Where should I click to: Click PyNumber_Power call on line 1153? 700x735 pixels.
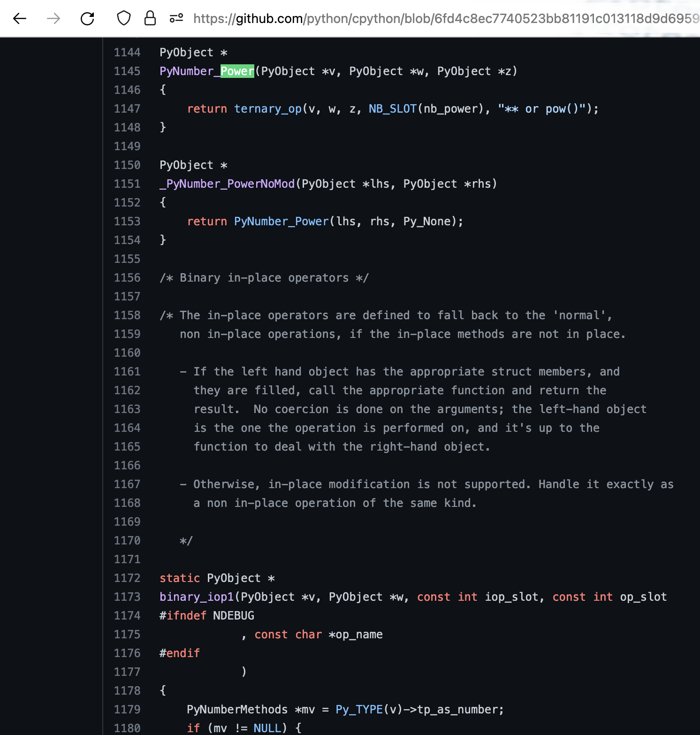(282, 222)
